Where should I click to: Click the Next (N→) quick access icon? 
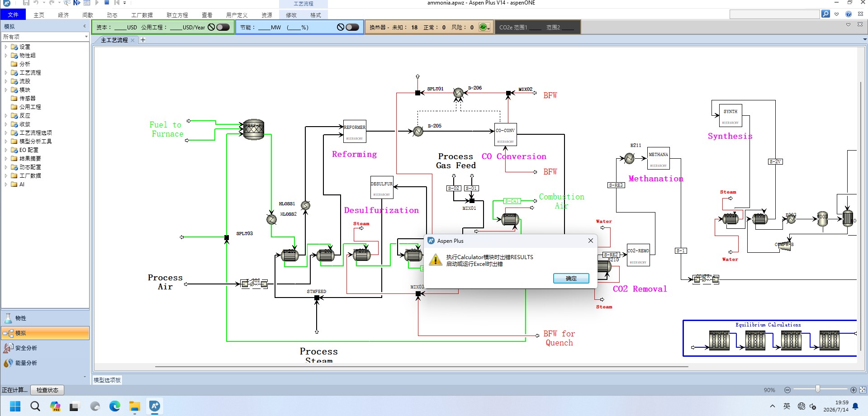(77, 3)
